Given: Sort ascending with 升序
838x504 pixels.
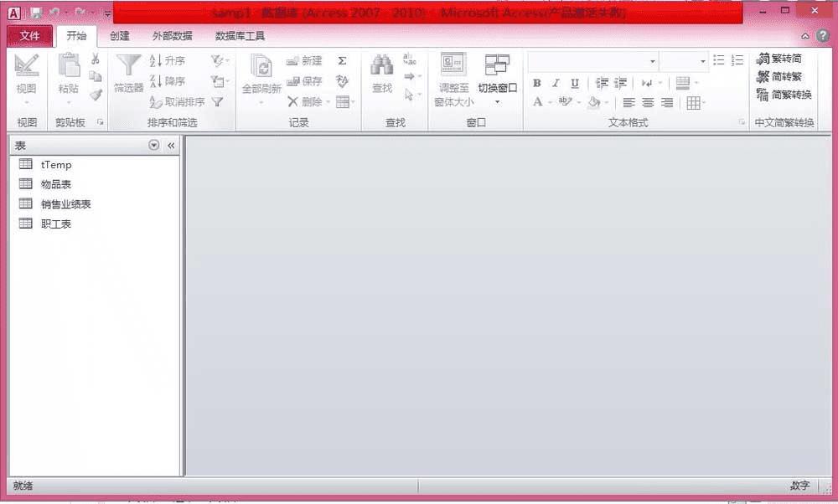Looking at the screenshot, I should [168, 61].
